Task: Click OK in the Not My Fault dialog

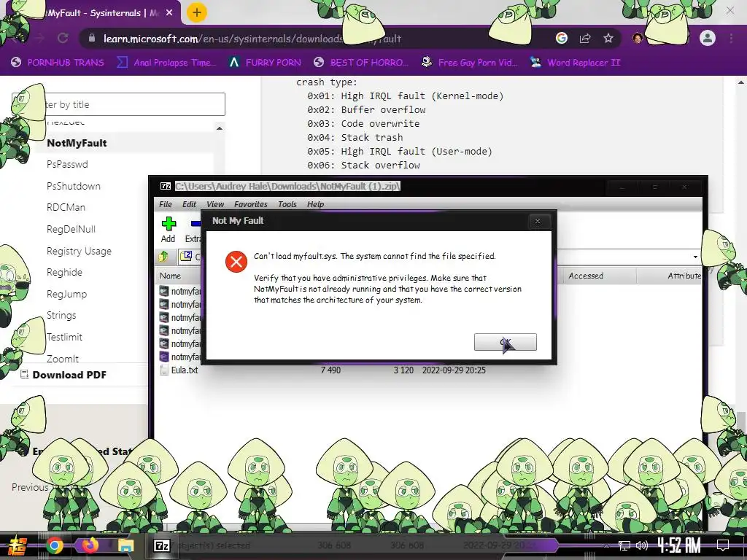Action: click(505, 342)
